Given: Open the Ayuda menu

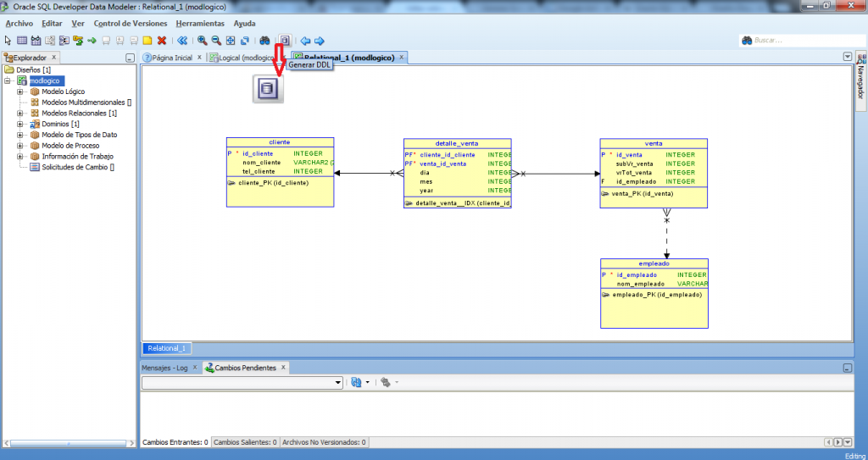Looking at the screenshot, I should click(244, 24).
